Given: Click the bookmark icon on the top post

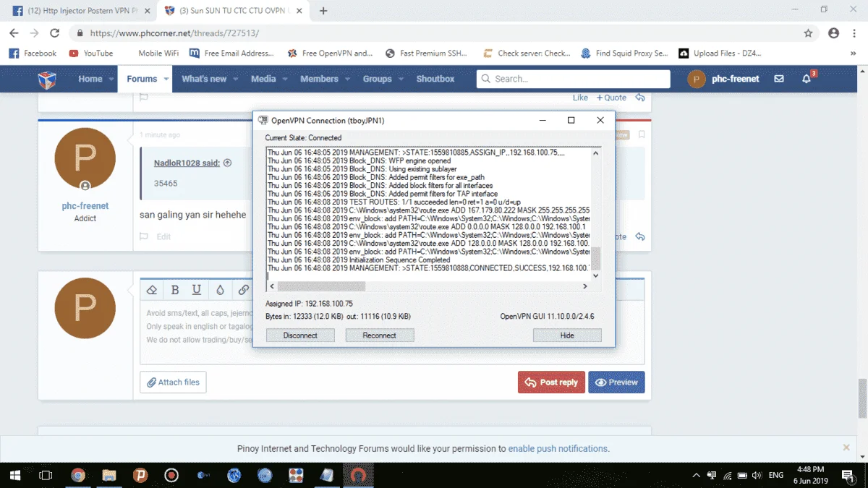Looking at the screenshot, I should point(642,134).
